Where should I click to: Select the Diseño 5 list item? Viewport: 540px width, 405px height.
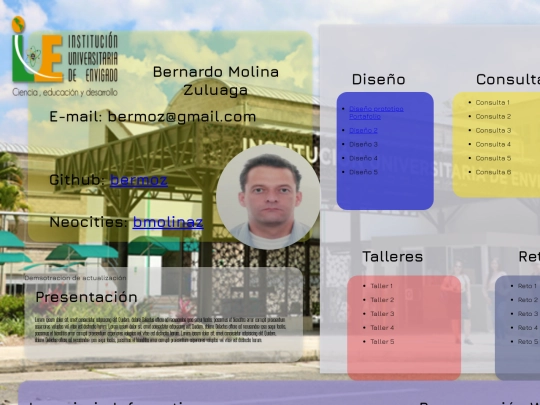[363, 172]
